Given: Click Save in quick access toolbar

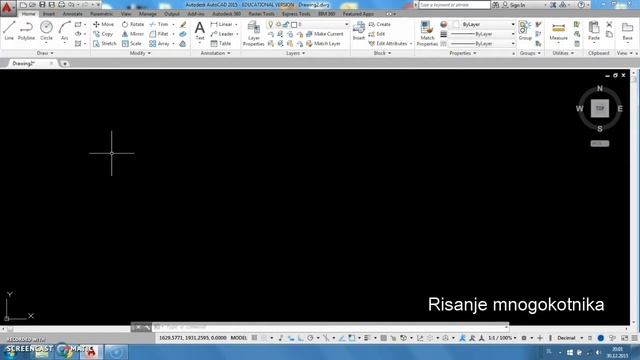Looking at the screenshot, I should (42, 5).
